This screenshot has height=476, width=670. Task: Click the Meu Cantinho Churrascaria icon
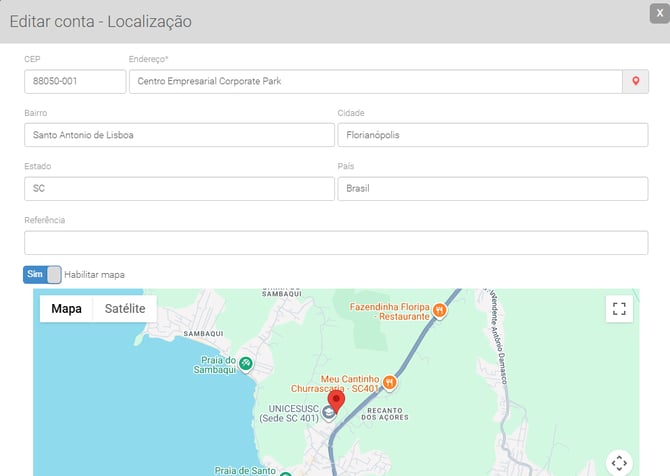tap(390, 382)
